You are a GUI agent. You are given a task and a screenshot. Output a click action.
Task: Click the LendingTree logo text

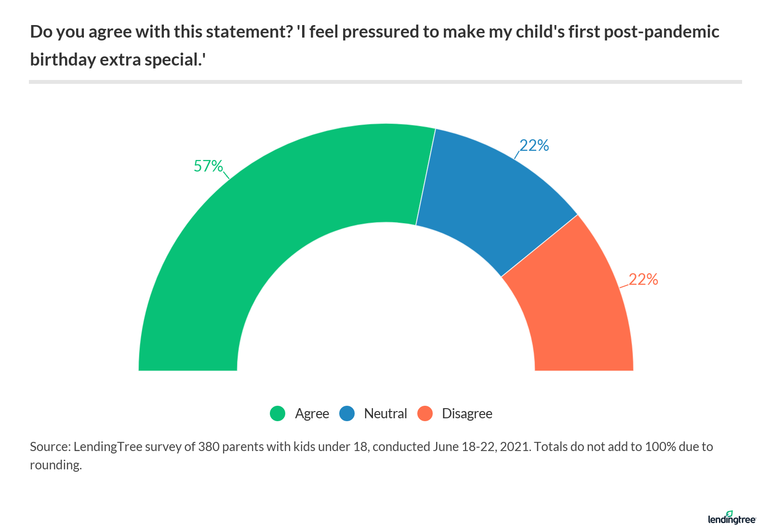click(731, 520)
